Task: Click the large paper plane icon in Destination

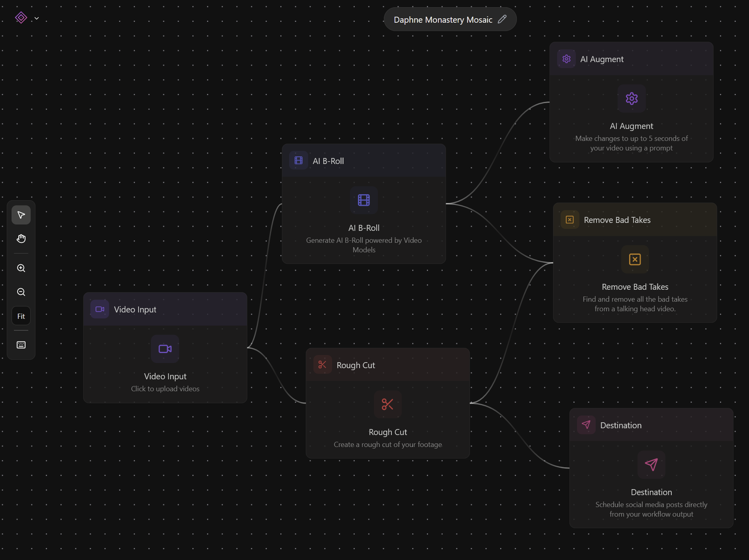Action: (x=651, y=464)
